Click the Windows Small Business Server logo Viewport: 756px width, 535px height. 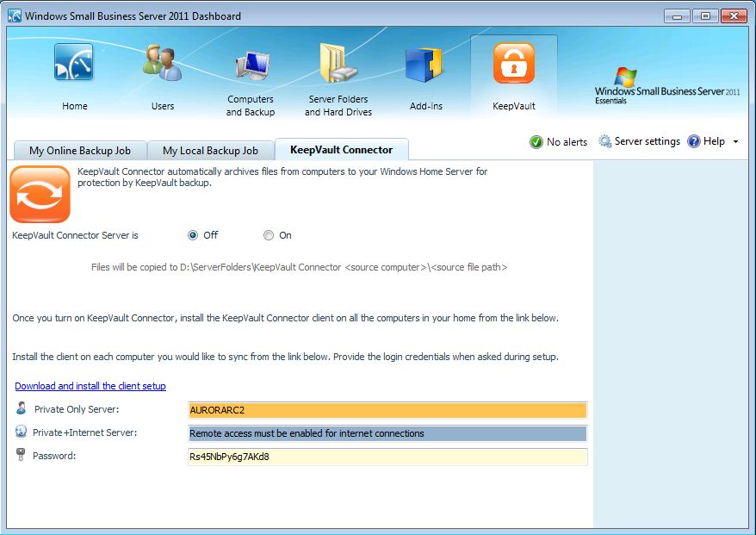click(x=666, y=86)
